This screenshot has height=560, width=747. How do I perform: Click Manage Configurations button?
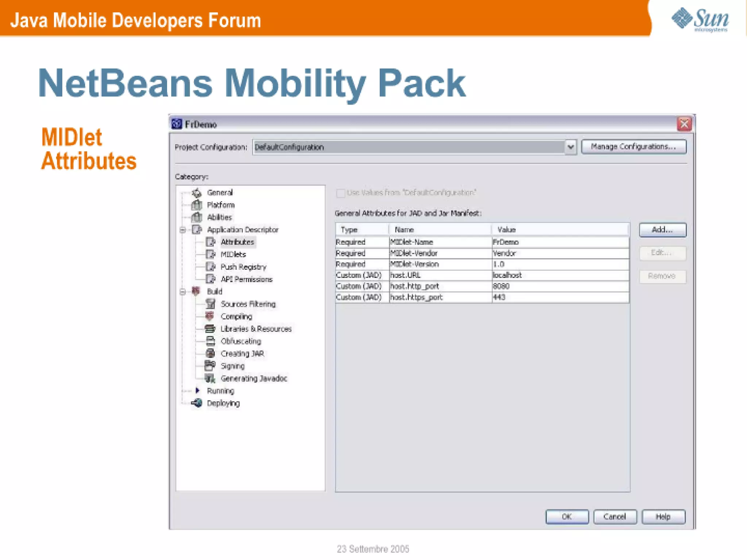pyautogui.click(x=634, y=147)
